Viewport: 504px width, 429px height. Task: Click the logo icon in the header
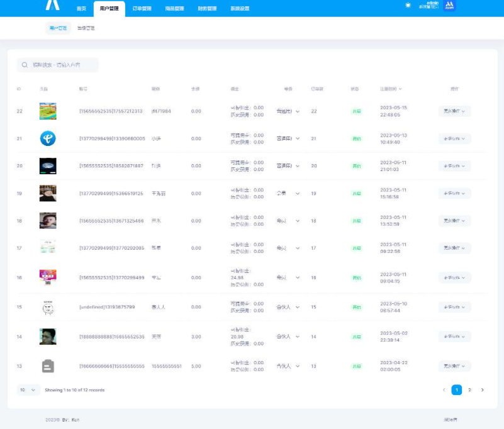click(52, 5)
